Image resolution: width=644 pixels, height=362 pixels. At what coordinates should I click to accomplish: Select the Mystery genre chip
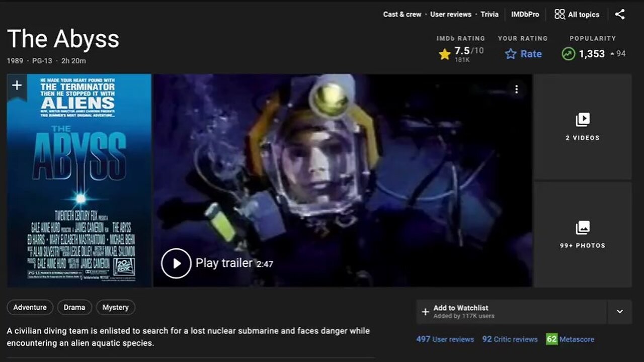coord(116,307)
